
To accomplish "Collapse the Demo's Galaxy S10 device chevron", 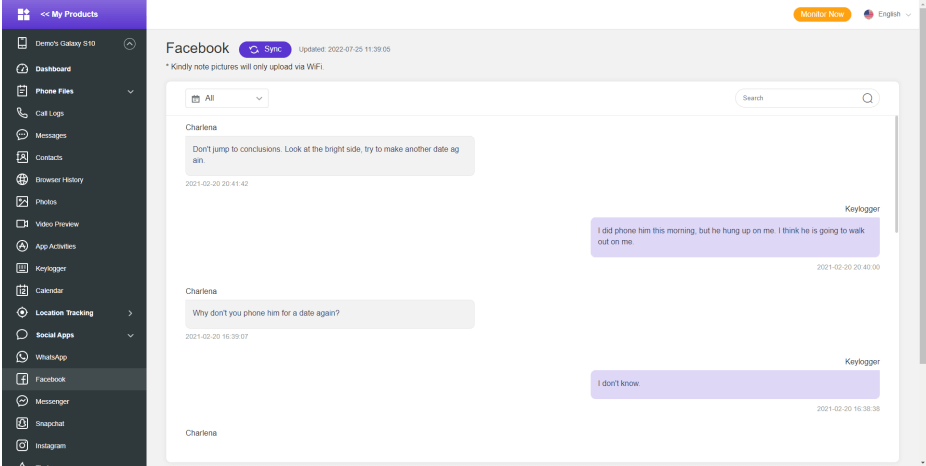I will point(130,43).
